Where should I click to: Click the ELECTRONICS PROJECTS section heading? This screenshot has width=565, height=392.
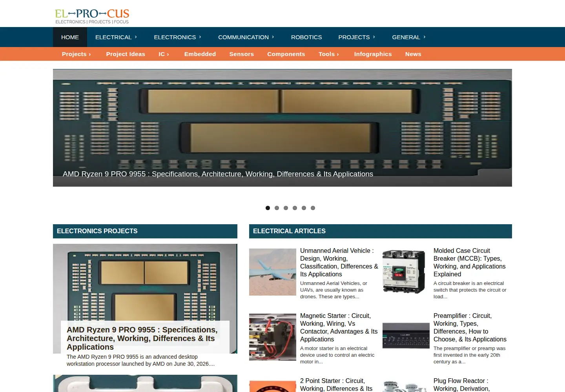click(145, 231)
